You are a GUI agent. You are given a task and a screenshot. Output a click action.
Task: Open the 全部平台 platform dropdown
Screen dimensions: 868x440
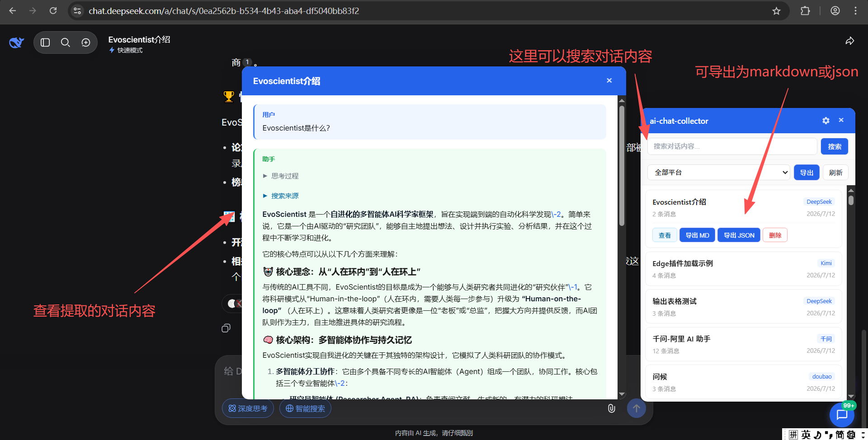(719, 173)
